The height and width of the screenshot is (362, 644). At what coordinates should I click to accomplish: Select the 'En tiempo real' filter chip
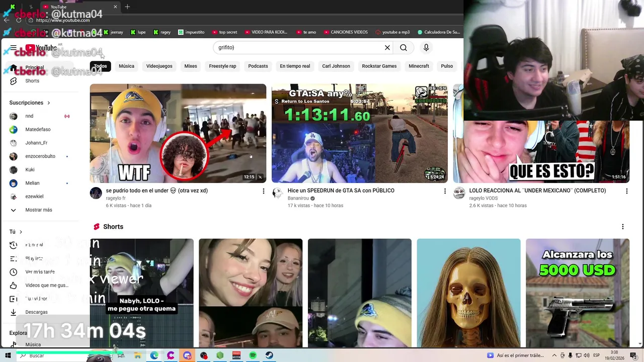pyautogui.click(x=295, y=66)
